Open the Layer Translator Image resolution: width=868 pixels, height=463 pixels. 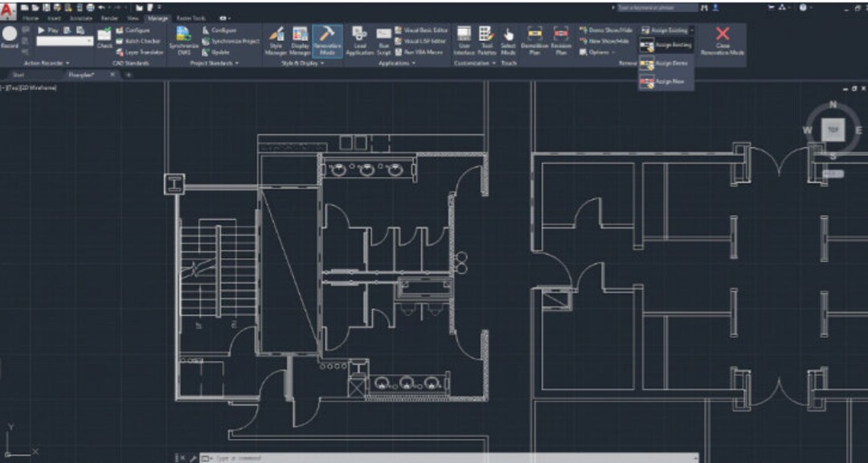(x=144, y=51)
